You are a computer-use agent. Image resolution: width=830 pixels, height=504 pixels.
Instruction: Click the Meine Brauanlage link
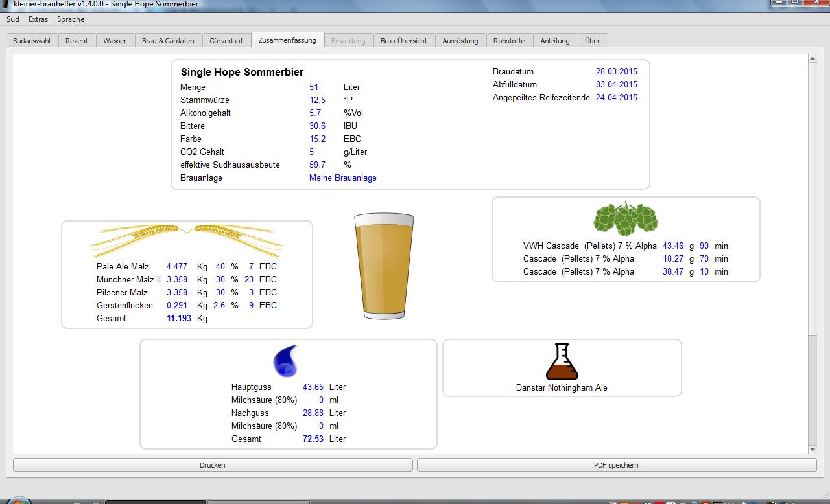pos(343,178)
